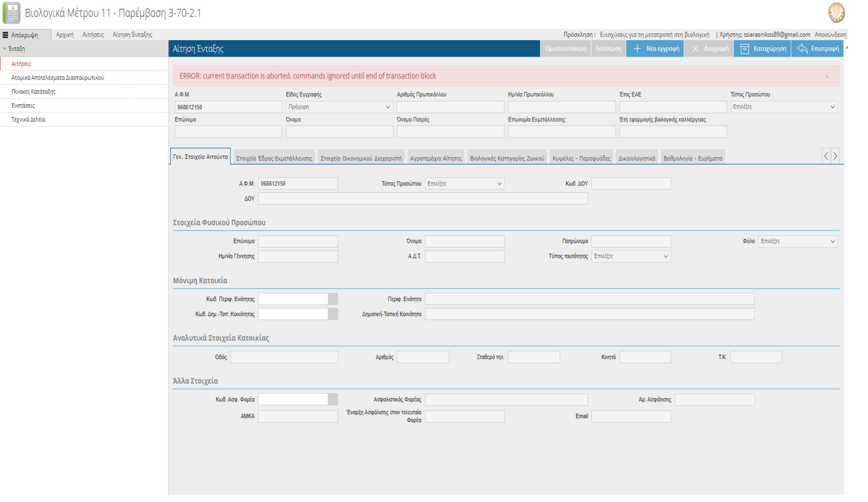Click the hamburger icon next to Απόκρυψη
Screen dimensions: 868x502
point(5,35)
